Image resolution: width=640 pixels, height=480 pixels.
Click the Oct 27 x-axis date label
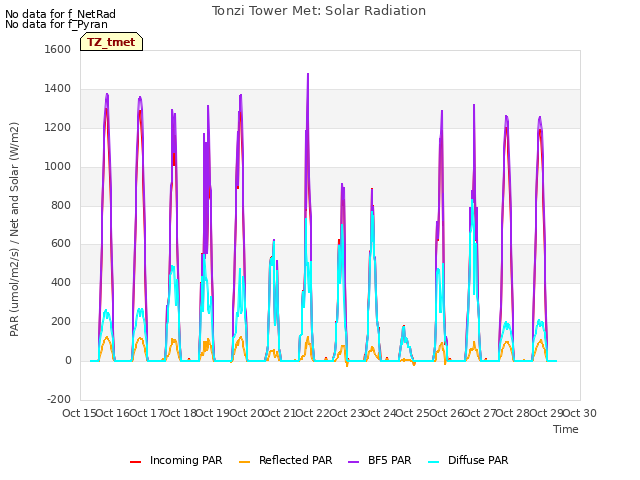480,413
